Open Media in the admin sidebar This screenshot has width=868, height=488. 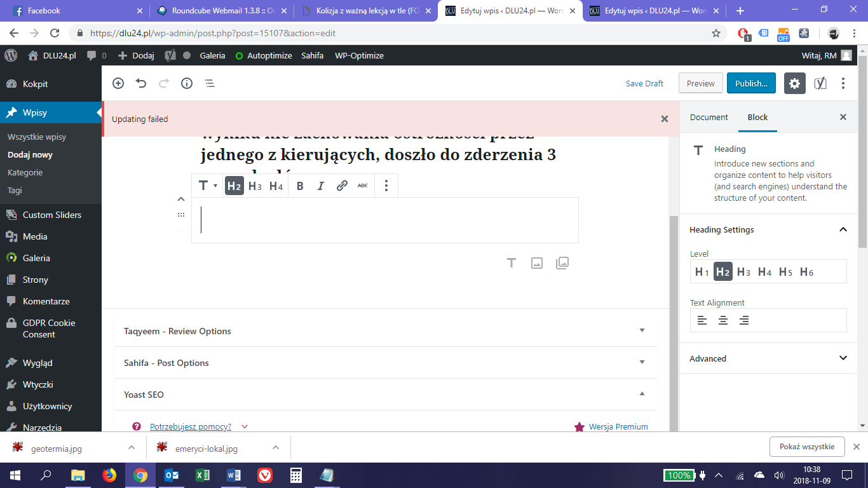[35, 236]
